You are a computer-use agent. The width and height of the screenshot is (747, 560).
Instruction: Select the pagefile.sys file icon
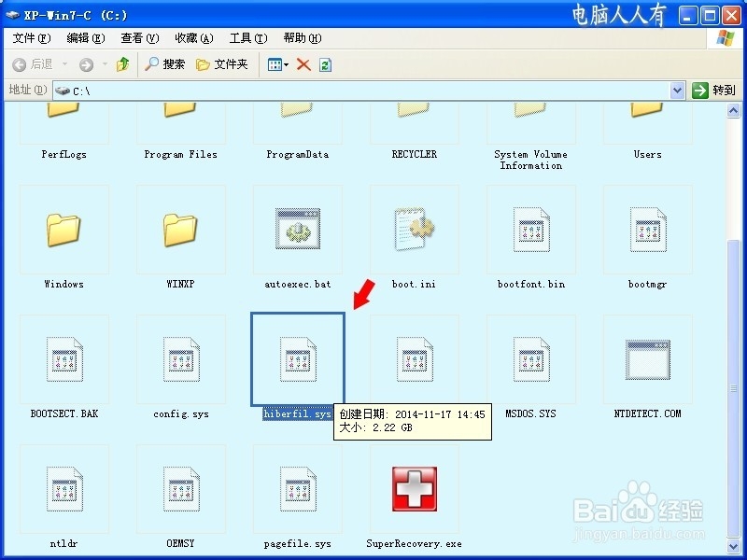(x=298, y=489)
